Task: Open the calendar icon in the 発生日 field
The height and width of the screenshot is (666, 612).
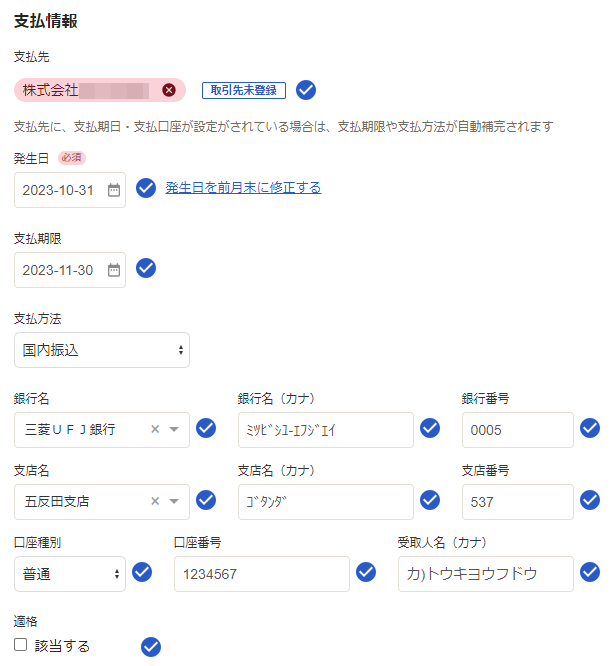Action: click(x=114, y=190)
